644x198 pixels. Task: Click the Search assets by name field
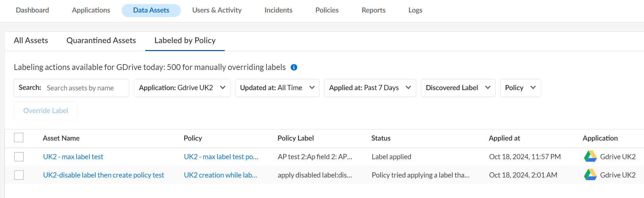click(x=86, y=88)
